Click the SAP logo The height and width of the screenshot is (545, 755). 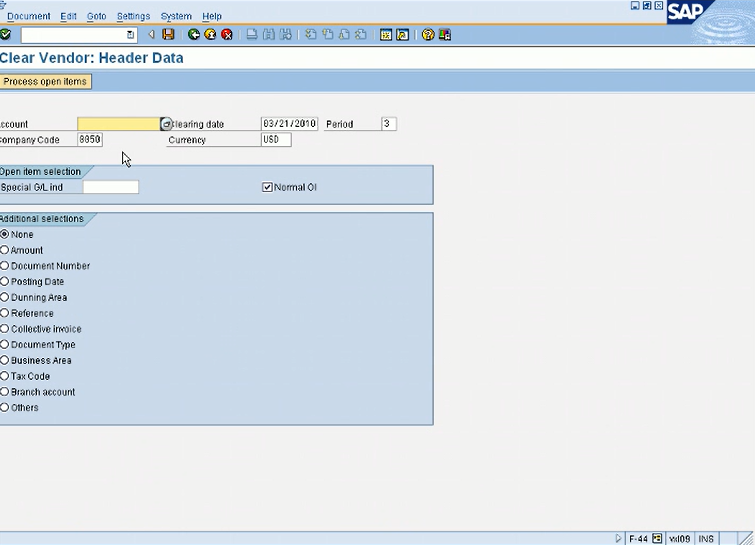click(x=687, y=12)
